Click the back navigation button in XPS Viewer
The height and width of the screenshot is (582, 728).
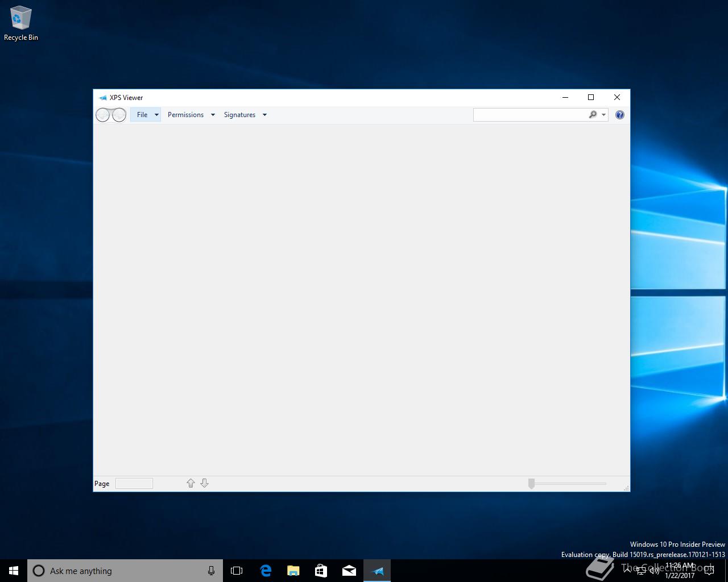103,115
